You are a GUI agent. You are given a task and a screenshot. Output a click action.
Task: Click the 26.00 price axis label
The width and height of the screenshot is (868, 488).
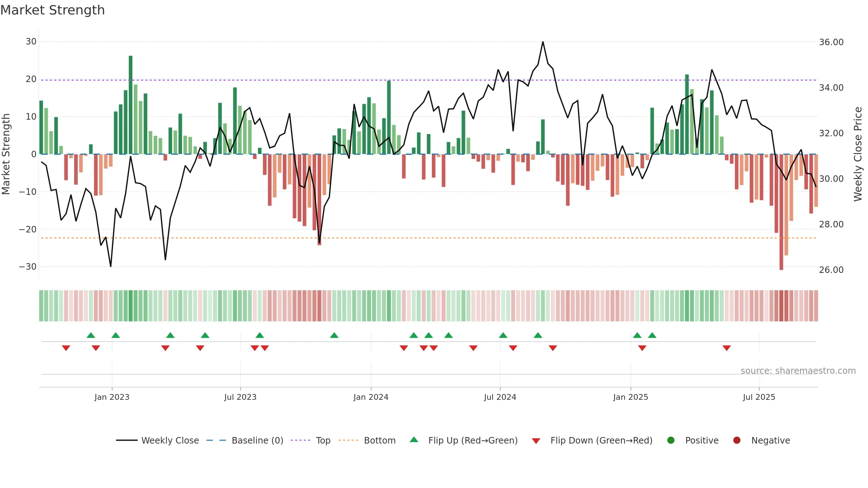831,270
